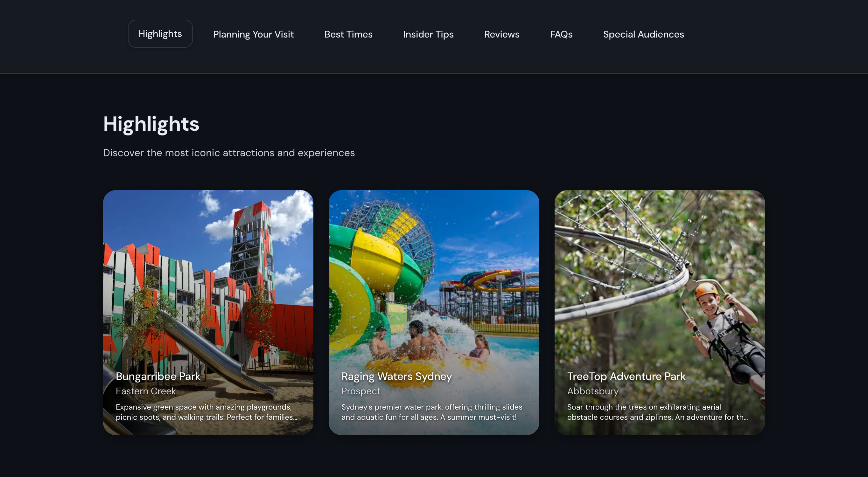Open the Planning Your Visit tab
Screen dimensions: 868x477
pos(253,34)
